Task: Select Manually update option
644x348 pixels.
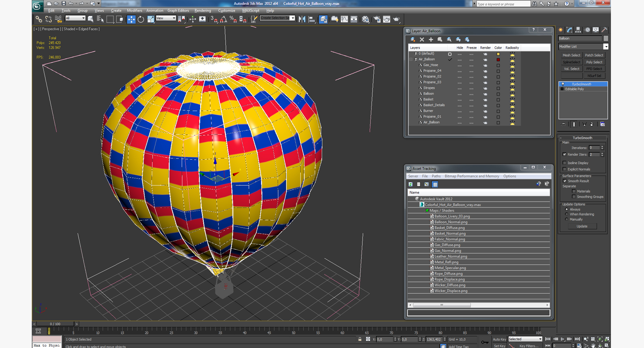Action: 567,219
